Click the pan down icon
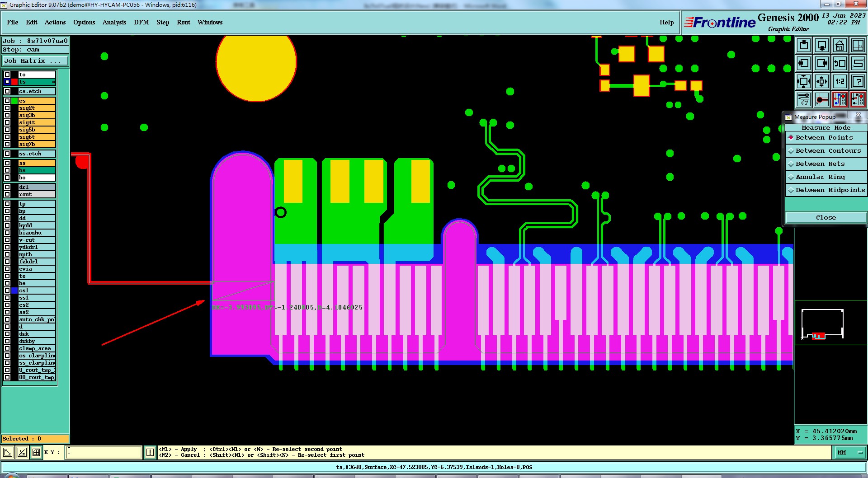Viewport: 868px width, 478px height. click(822, 45)
